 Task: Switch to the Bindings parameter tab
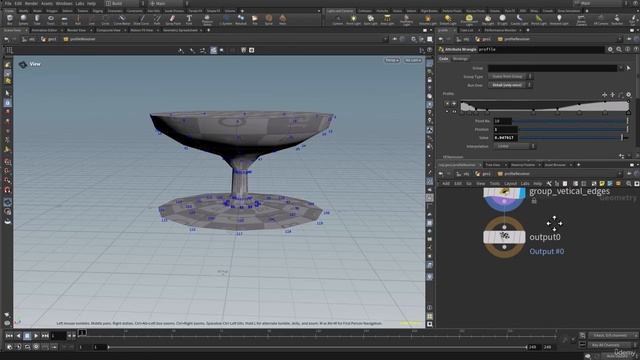click(x=460, y=59)
